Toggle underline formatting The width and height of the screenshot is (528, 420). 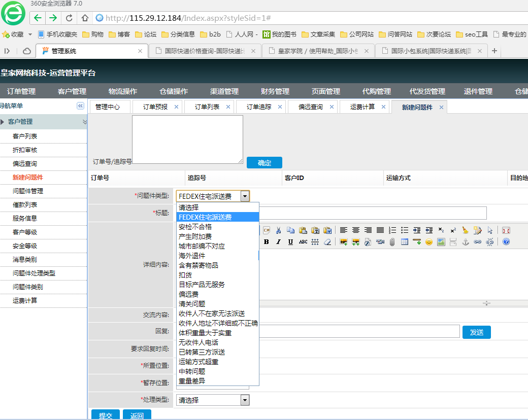(290, 241)
